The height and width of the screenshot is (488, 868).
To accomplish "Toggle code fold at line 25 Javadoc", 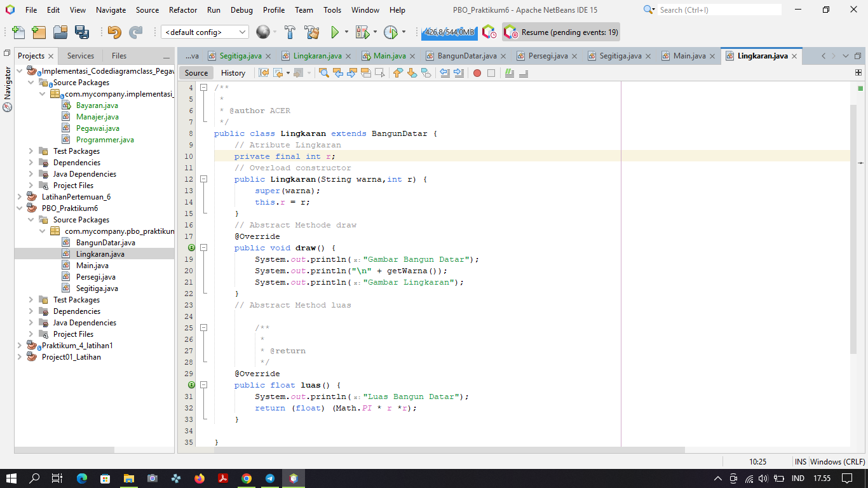I will pyautogui.click(x=203, y=328).
